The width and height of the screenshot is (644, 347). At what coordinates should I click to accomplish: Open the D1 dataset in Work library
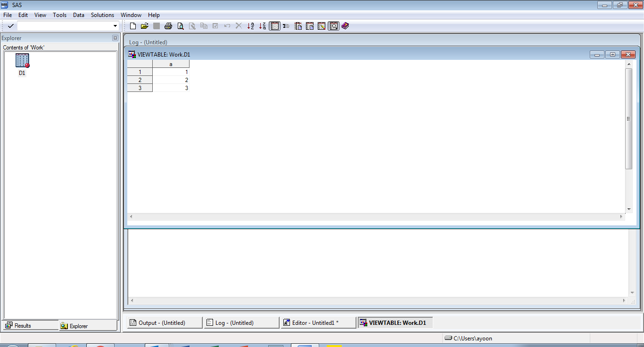[x=21, y=61]
